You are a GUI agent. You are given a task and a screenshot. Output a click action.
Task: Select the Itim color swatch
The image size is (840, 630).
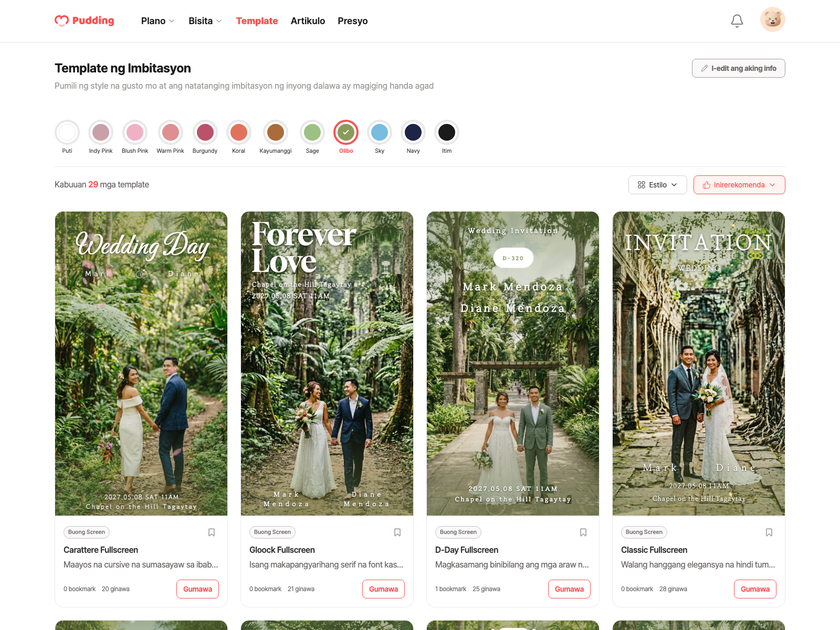tap(447, 132)
